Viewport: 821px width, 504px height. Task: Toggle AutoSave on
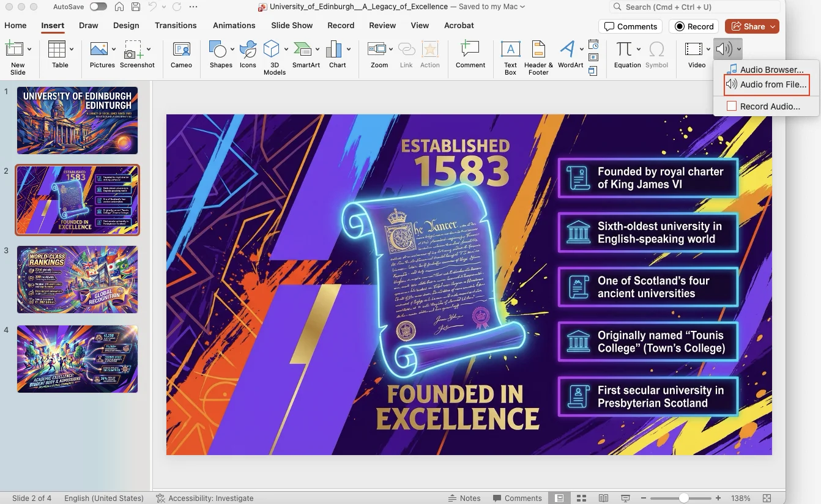point(97,6)
